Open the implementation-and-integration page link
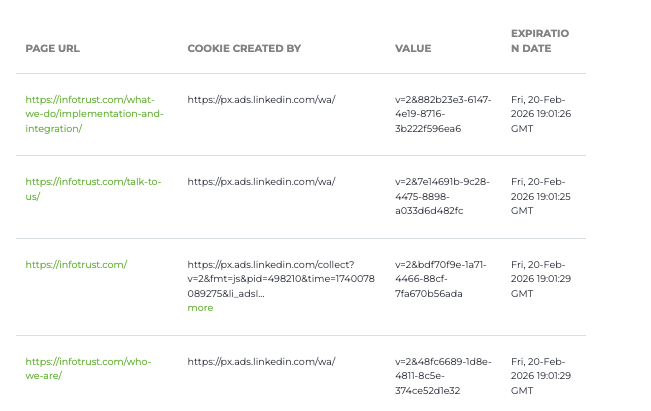 point(94,114)
